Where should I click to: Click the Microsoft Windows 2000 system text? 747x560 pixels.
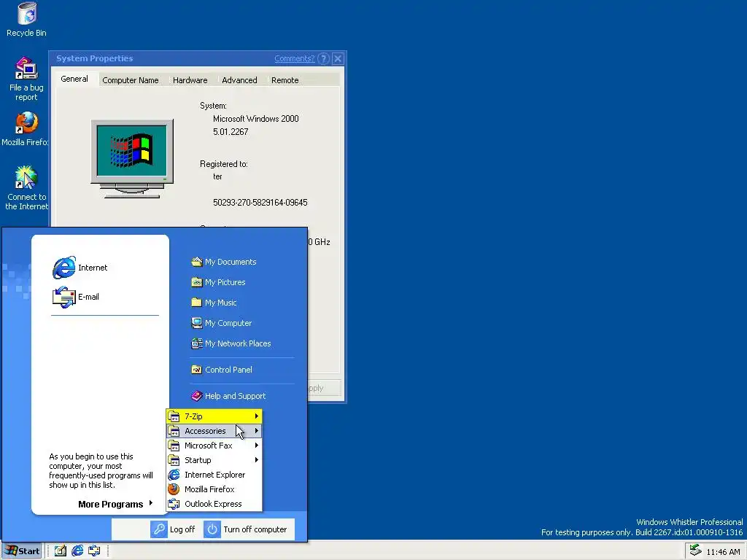tap(256, 119)
